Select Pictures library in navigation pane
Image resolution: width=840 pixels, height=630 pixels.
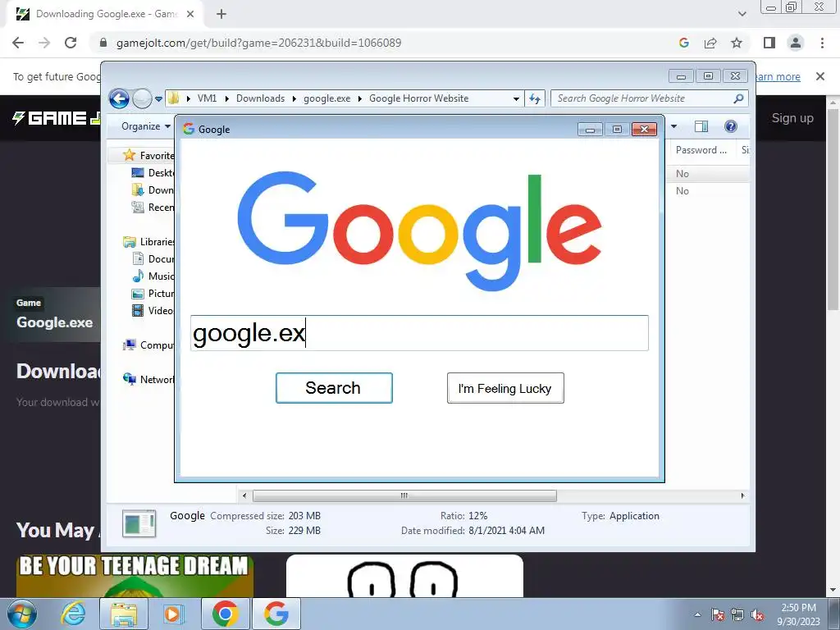(x=153, y=294)
